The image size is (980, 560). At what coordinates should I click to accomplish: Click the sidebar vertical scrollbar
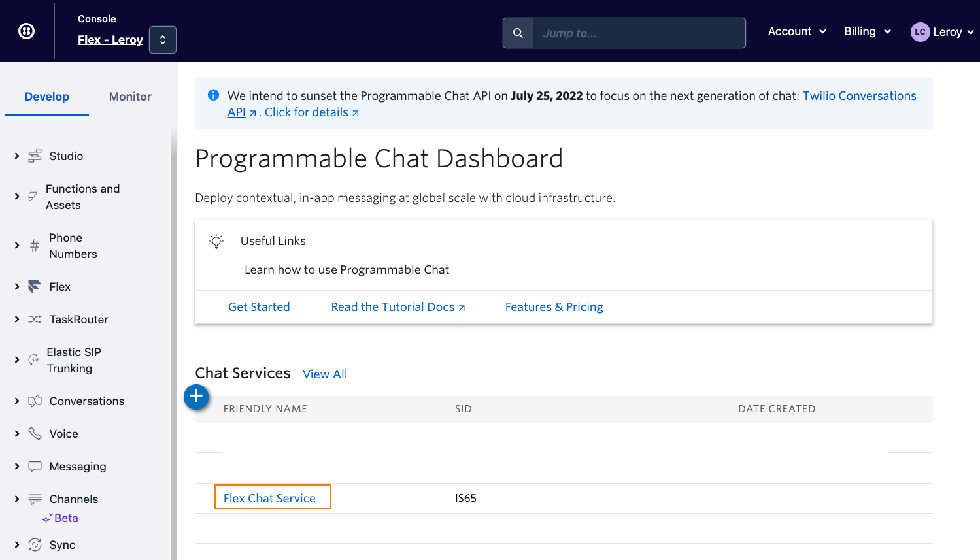tap(174, 343)
